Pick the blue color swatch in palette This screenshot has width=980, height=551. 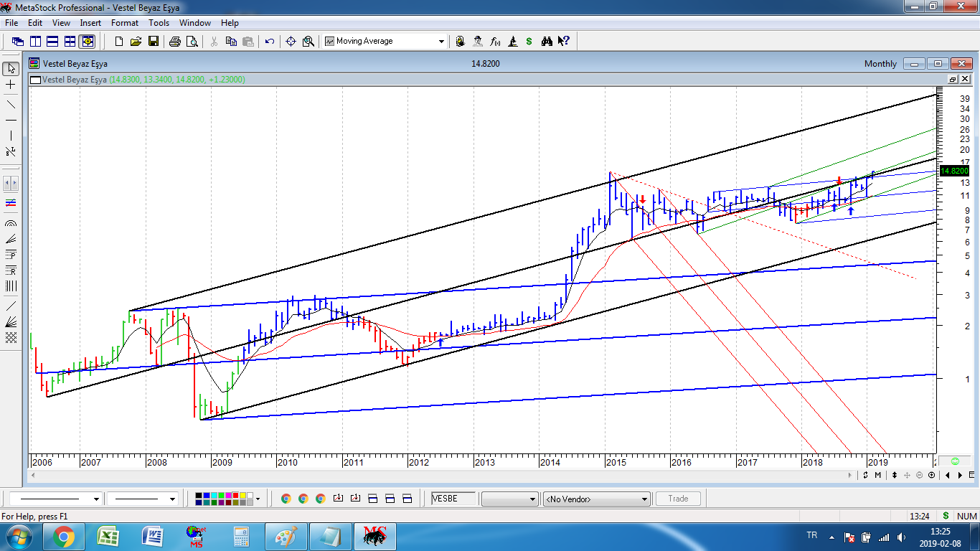coord(207,495)
